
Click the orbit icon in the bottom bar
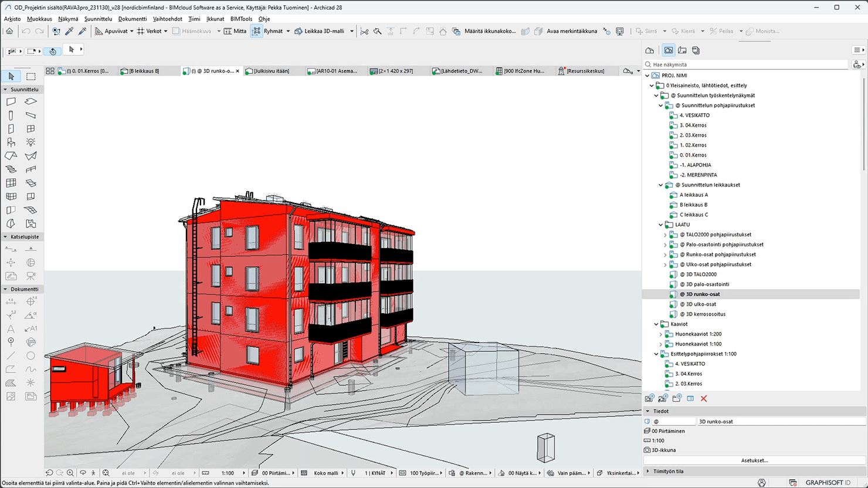[x=83, y=473]
